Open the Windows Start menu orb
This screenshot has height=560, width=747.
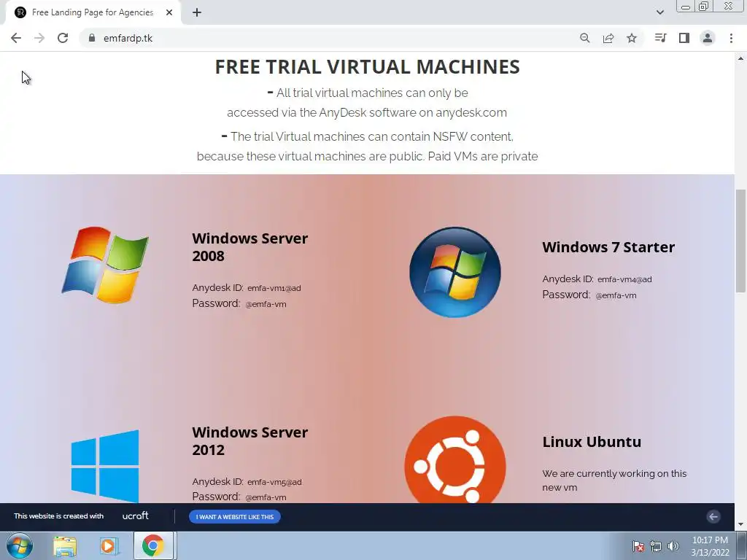(19, 545)
